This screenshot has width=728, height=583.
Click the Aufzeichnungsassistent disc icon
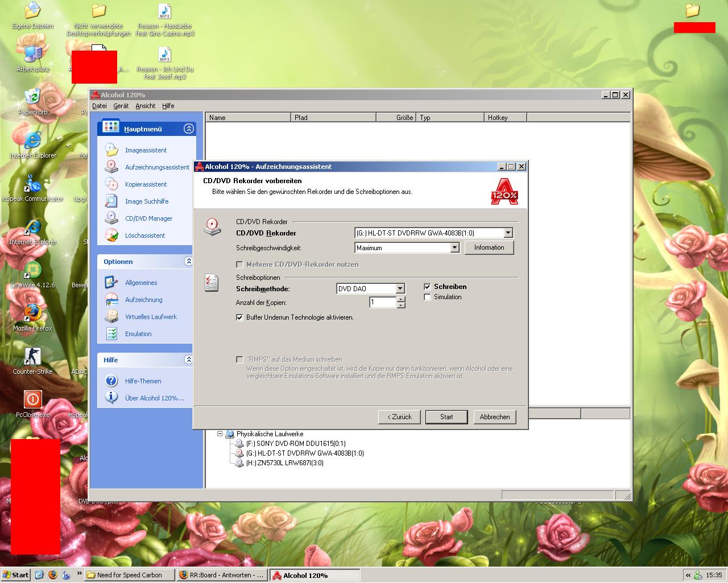(x=111, y=167)
